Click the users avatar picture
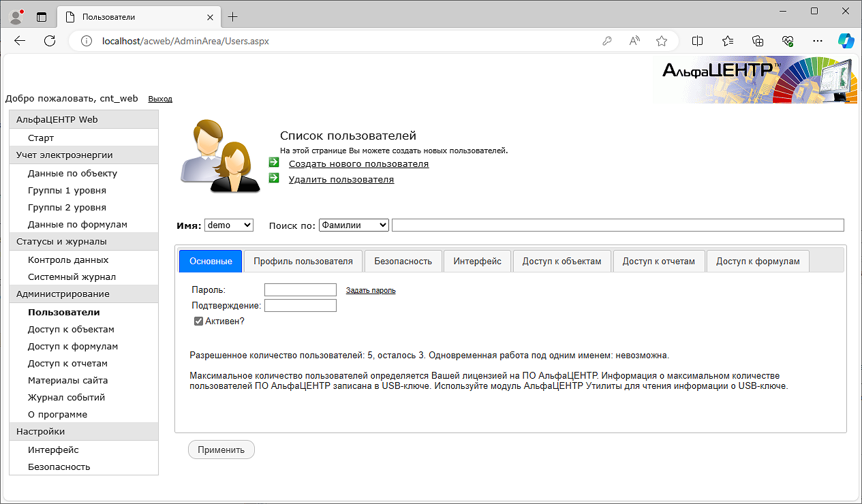862x504 pixels. point(220,156)
